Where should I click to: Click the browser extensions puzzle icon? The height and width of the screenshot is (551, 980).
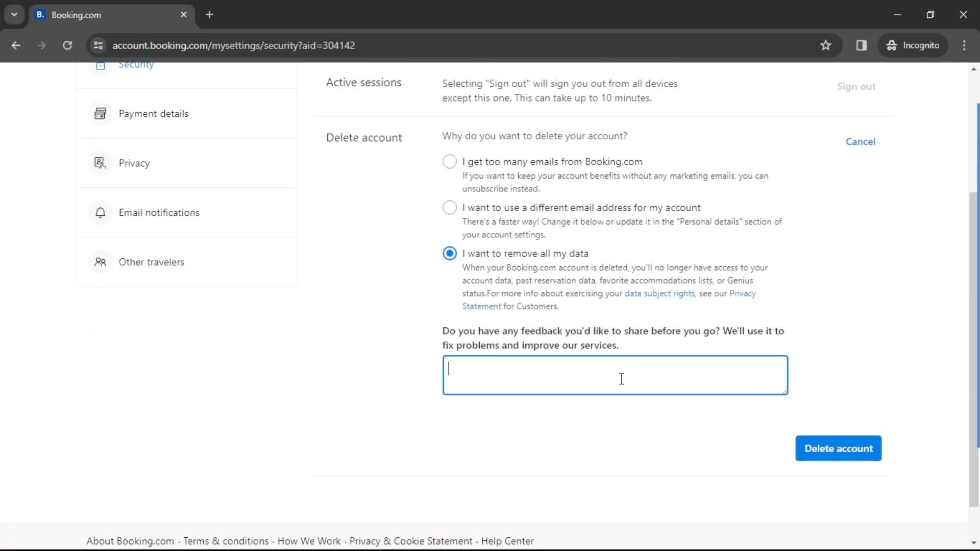(862, 45)
